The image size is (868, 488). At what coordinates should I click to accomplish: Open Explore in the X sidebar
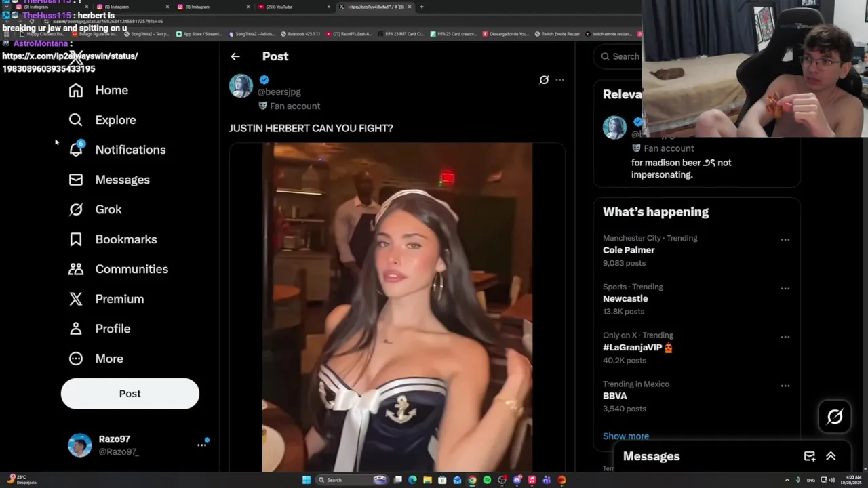pos(102,120)
